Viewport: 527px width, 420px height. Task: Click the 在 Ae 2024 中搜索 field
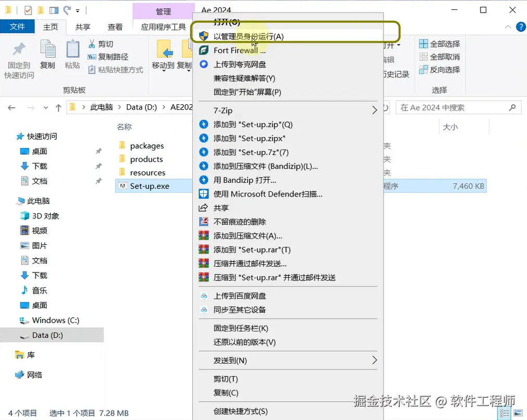pyautogui.click(x=458, y=107)
